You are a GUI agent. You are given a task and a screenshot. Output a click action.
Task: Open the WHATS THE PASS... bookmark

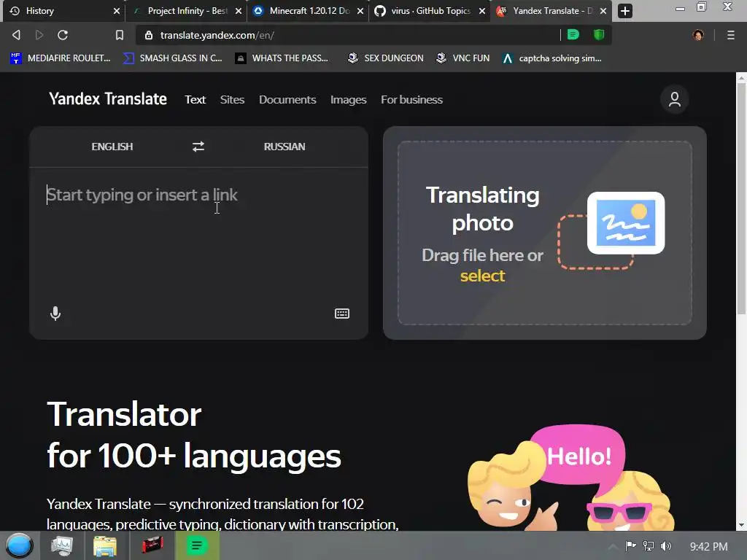tap(282, 58)
